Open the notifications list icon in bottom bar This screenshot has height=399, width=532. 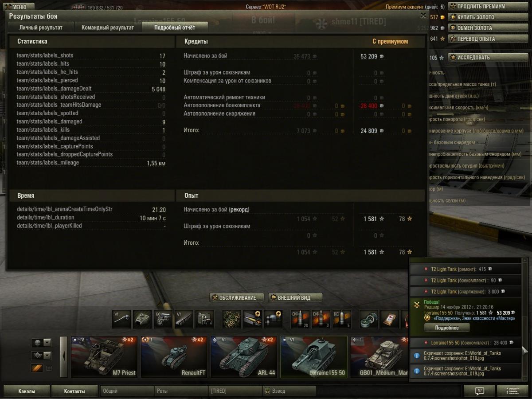pyautogui.click(x=512, y=391)
